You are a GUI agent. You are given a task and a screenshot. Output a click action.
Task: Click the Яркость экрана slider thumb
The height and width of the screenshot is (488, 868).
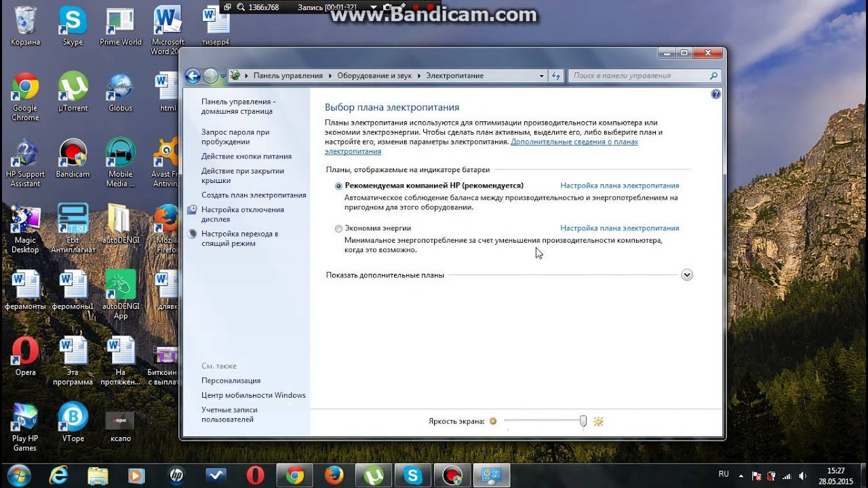[583, 422]
